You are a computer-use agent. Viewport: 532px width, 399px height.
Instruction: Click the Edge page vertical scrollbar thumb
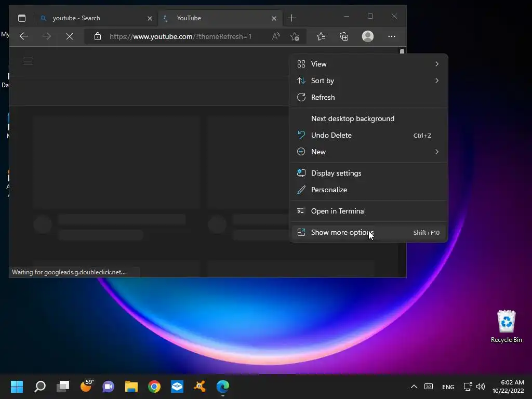[402, 51]
